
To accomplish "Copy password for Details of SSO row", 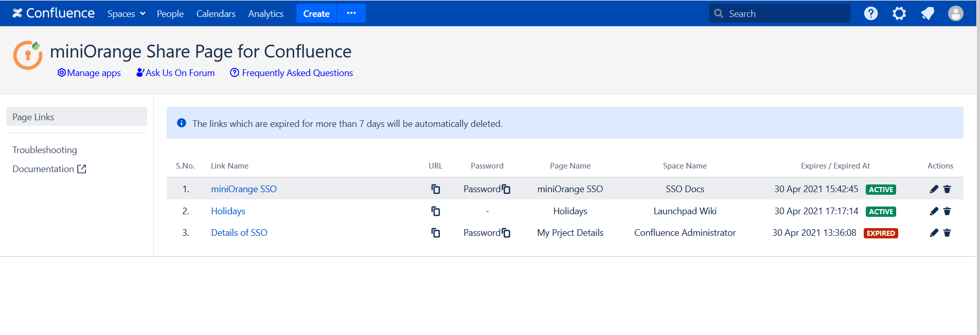I will (x=506, y=233).
